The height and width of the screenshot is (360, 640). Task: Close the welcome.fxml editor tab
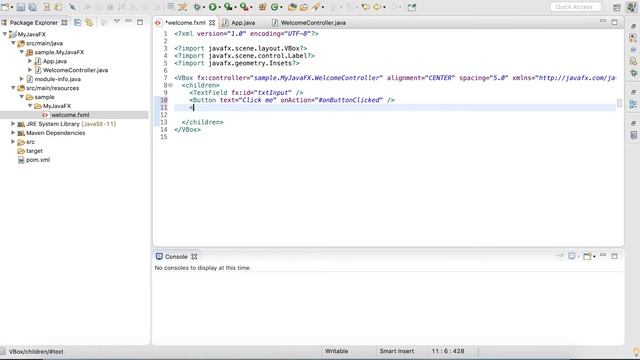tap(212, 23)
